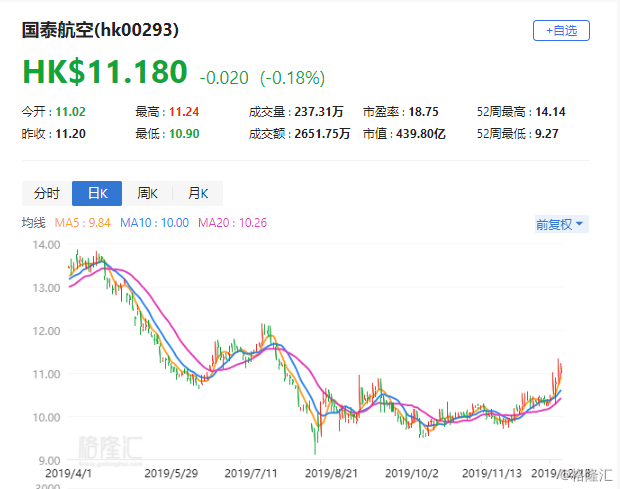Screen dimensions: 620x489
Task: Click the 2019/4/1 date axis label
Action: pos(68,473)
